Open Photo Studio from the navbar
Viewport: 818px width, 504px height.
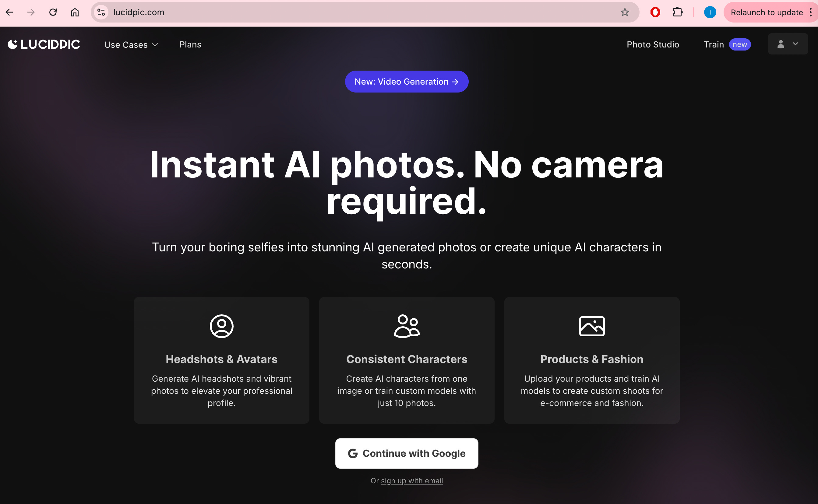pyautogui.click(x=653, y=44)
